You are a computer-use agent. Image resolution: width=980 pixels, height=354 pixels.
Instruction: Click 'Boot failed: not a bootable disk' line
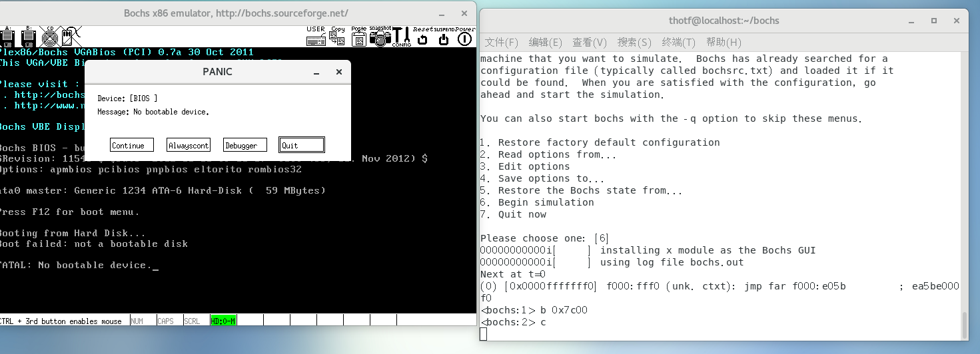(94, 244)
